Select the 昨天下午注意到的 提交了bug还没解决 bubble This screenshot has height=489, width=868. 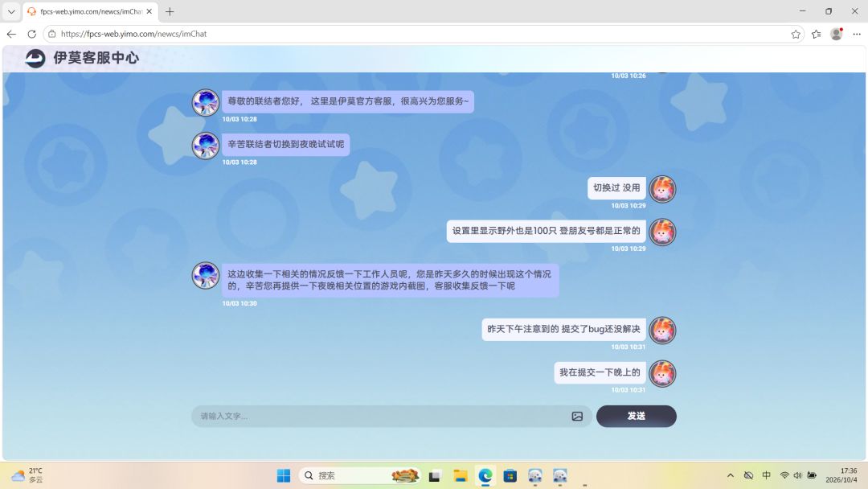click(x=563, y=329)
